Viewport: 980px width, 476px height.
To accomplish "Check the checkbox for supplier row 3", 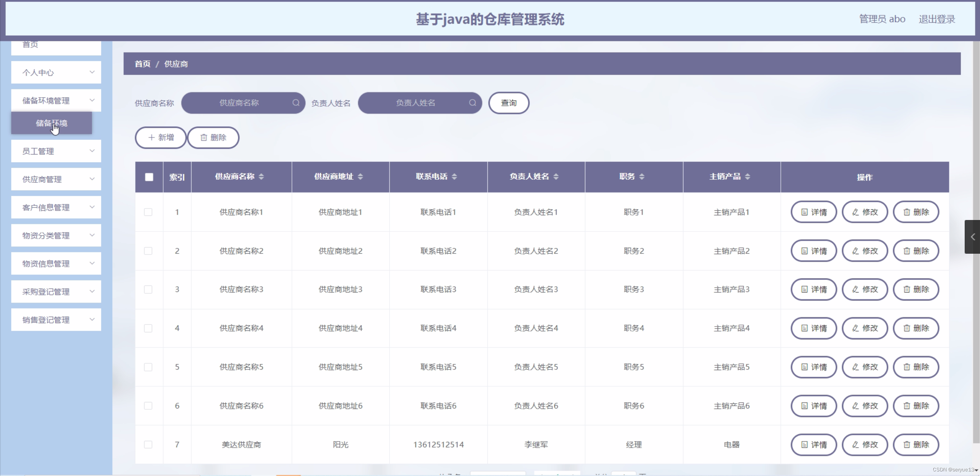I will pyautogui.click(x=148, y=289).
